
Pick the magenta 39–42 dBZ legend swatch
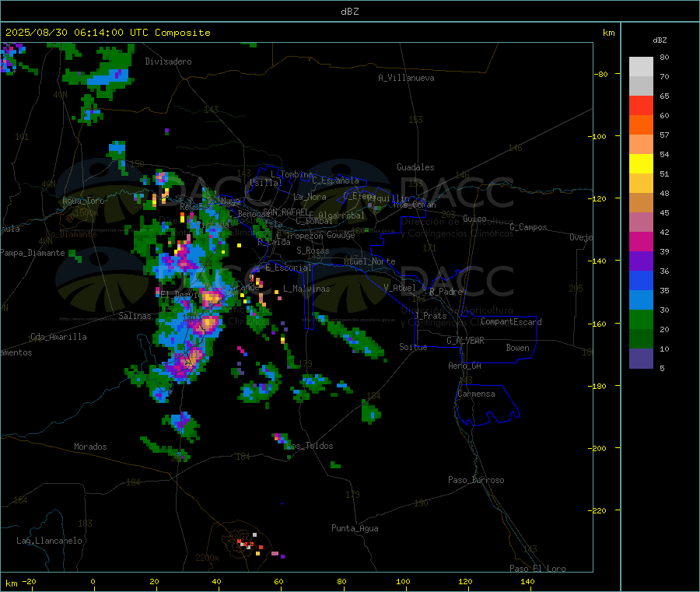click(641, 241)
